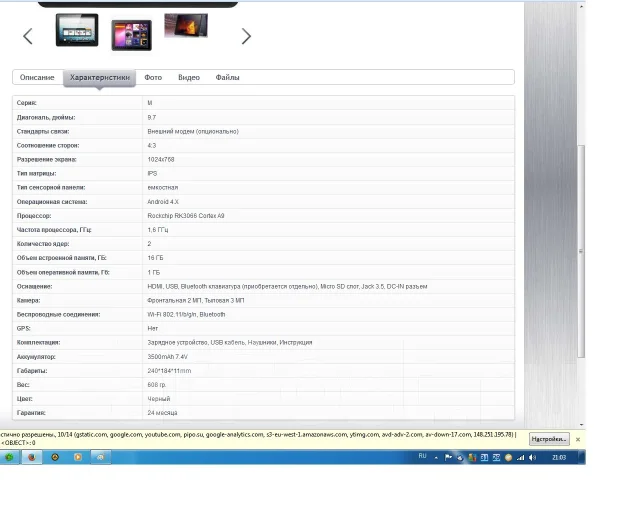Click the scrollbar up arrow
640x512 pixels.
[x=581, y=6]
